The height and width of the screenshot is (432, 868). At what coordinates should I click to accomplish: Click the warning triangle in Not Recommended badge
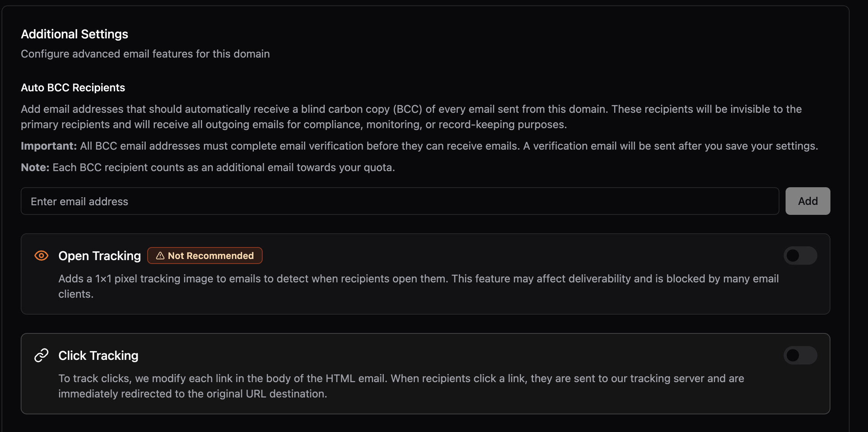(160, 256)
